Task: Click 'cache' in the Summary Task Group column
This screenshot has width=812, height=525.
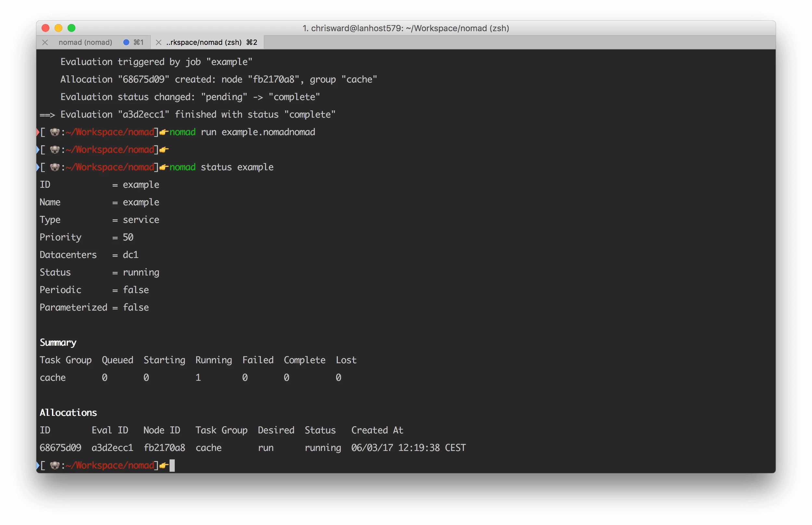Action: click(53, 378)
